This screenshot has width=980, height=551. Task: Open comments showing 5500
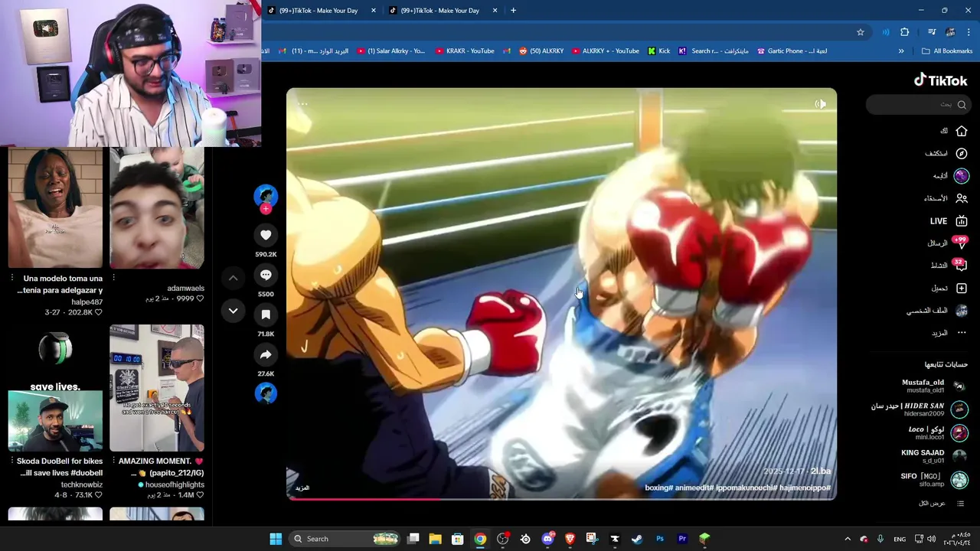click(266, 275)
